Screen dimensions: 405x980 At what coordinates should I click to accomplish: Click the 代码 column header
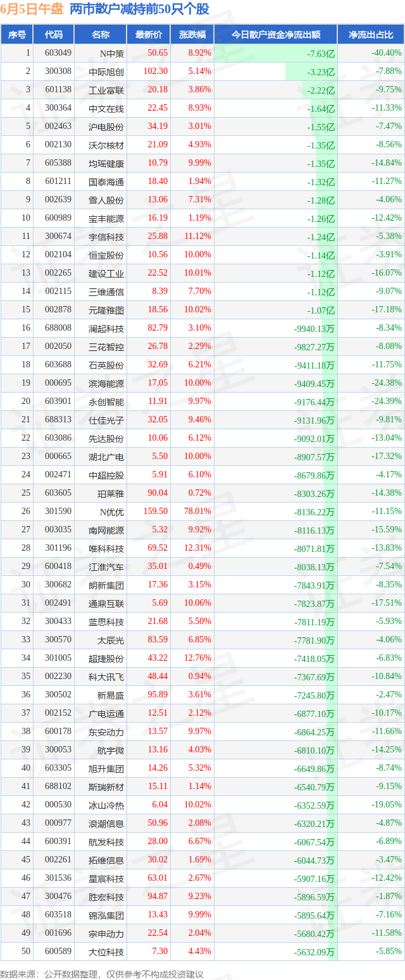tap(54, 35)
